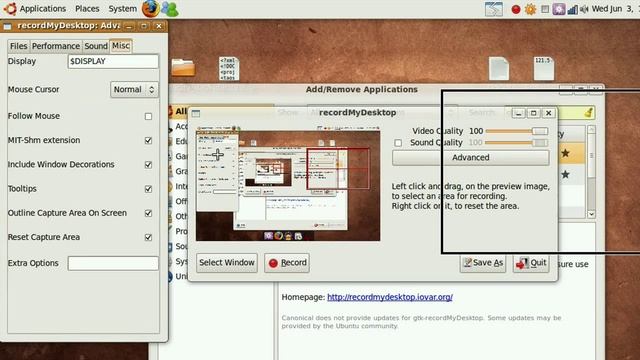Open the Ubuntu Applications menu

pyautogui.click(x=35, y=9)
